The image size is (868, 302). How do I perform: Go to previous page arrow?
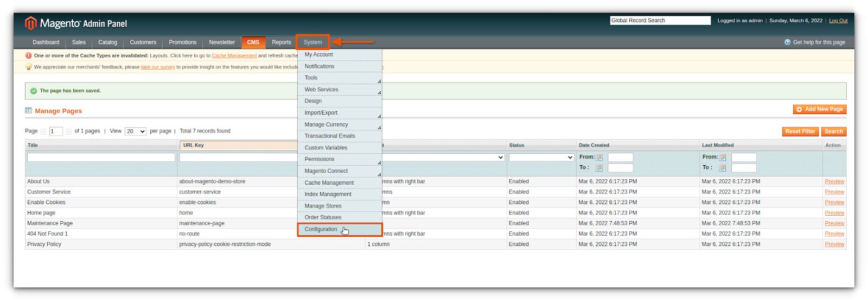(43, 131)
